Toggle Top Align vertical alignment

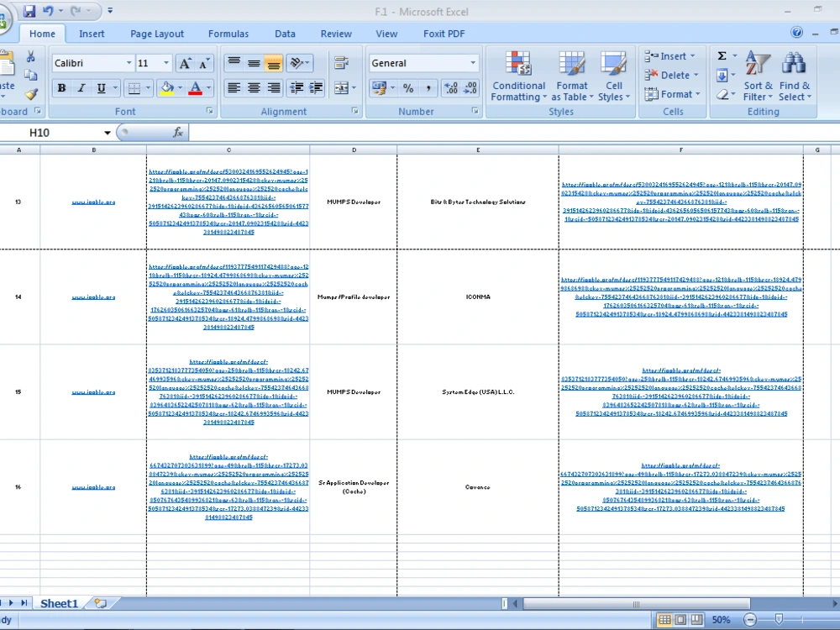coord(234,63)
